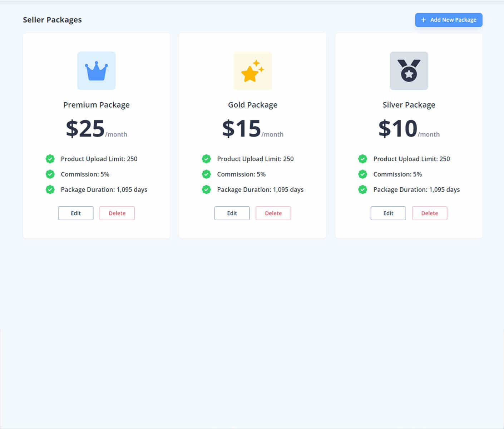Viewport: 504px width, 429px height.
Task: Delete the Gold Package
Action: pos(273,213)
